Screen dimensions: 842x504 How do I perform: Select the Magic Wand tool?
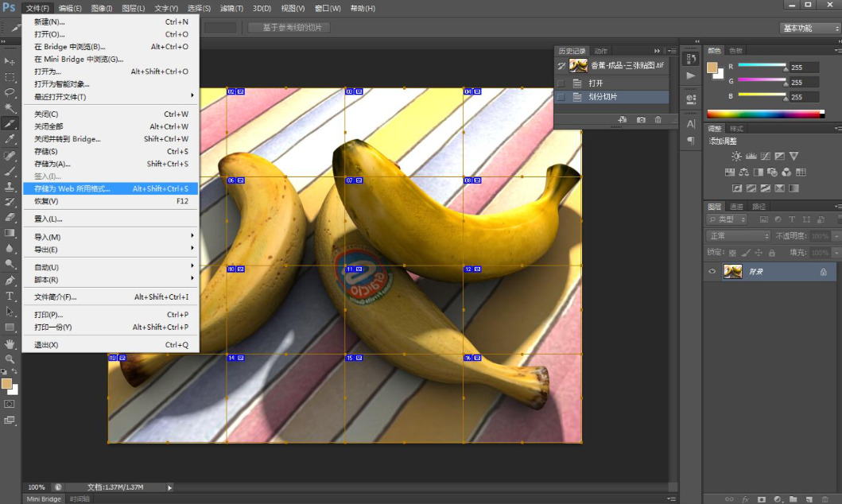tap(10, 108)
